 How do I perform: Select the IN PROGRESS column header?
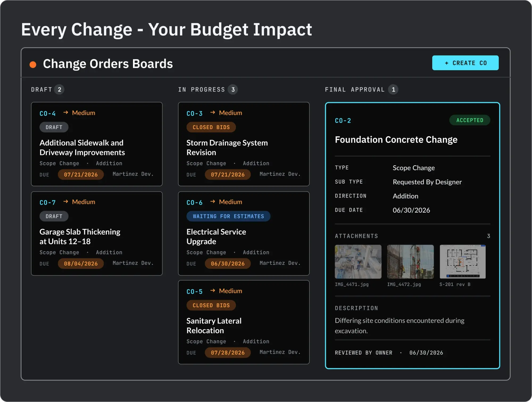(x=202, y=90)
